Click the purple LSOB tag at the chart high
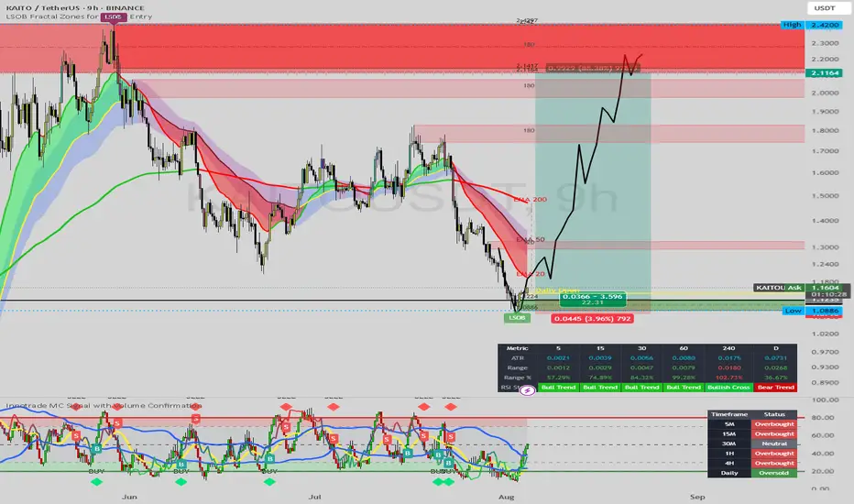The width and height of the screenshot is (854, 504). coord(113,16)
